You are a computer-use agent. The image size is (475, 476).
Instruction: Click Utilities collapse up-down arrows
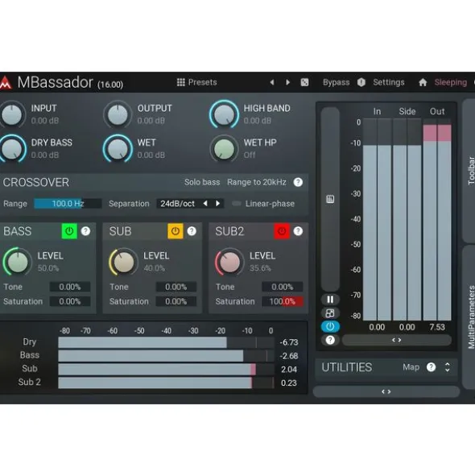pos(448,367)
